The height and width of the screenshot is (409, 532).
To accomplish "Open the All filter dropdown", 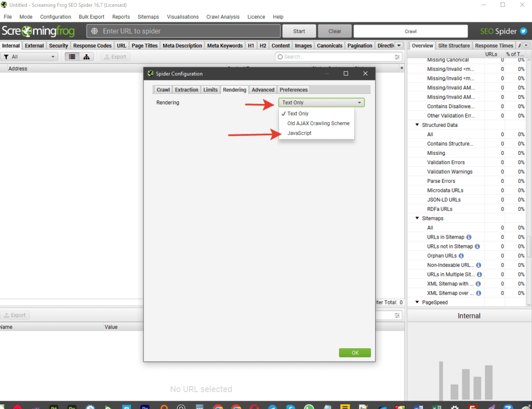I will point(29,57).
